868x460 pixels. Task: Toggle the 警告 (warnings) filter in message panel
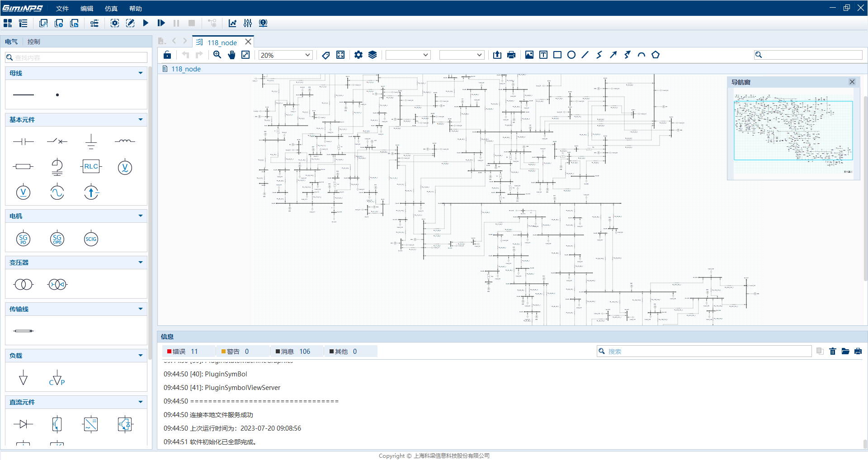[243, 351]
